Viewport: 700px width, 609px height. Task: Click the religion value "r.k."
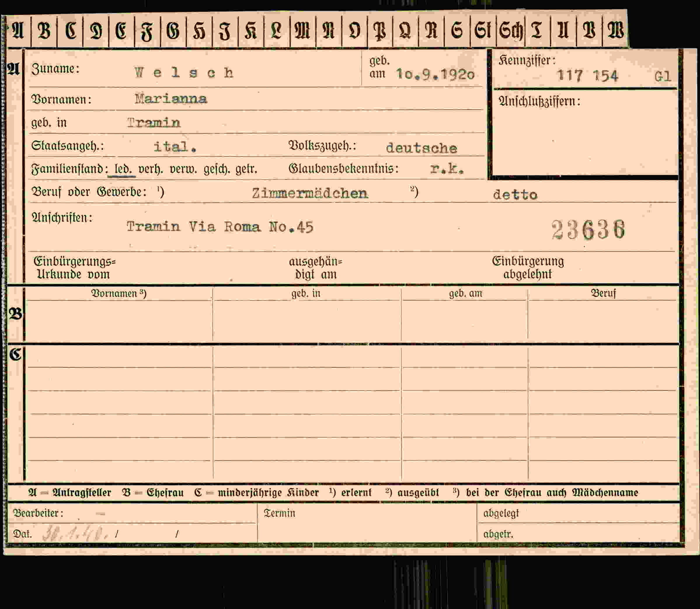(447, 169)
